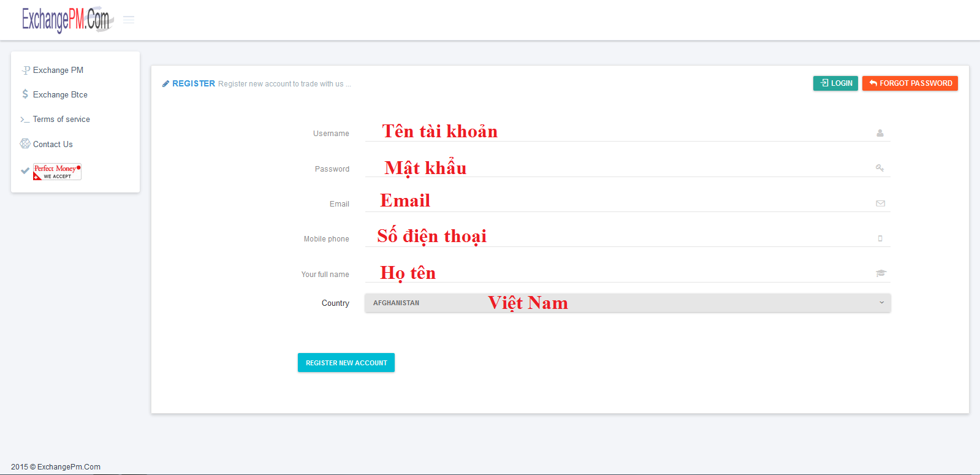The height and width of the screenshot is (475, 980).
Task: Click the Email label
Action: point(340,204)
